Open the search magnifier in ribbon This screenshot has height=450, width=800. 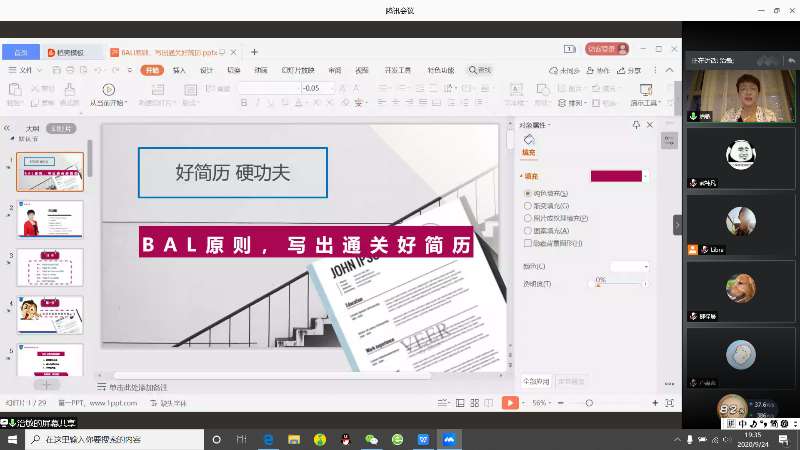pyautogui.click(x=473, y=70)
